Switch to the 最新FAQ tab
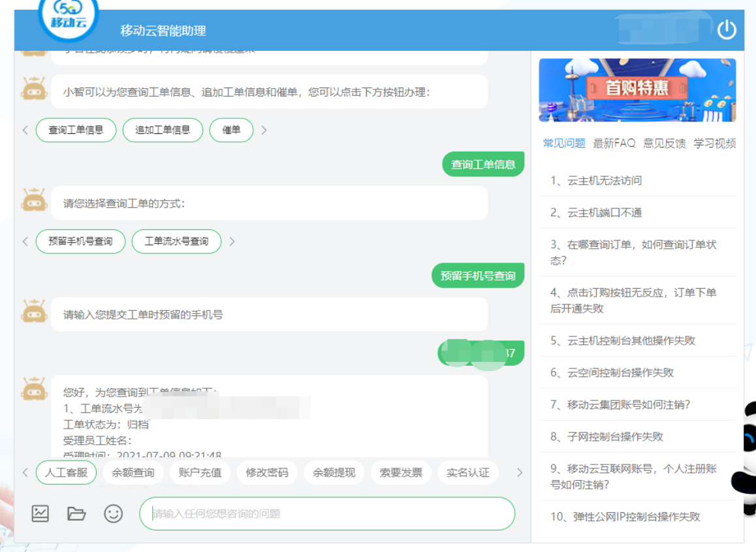 [x=614, y=143]
